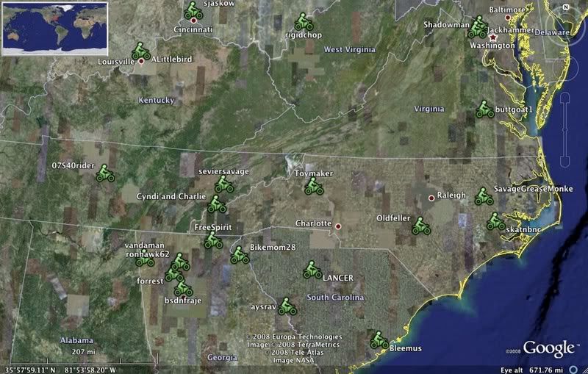Click the Shadowman motorcycle placemark
The image size is (588, 374).
click(x=476, y=29)
